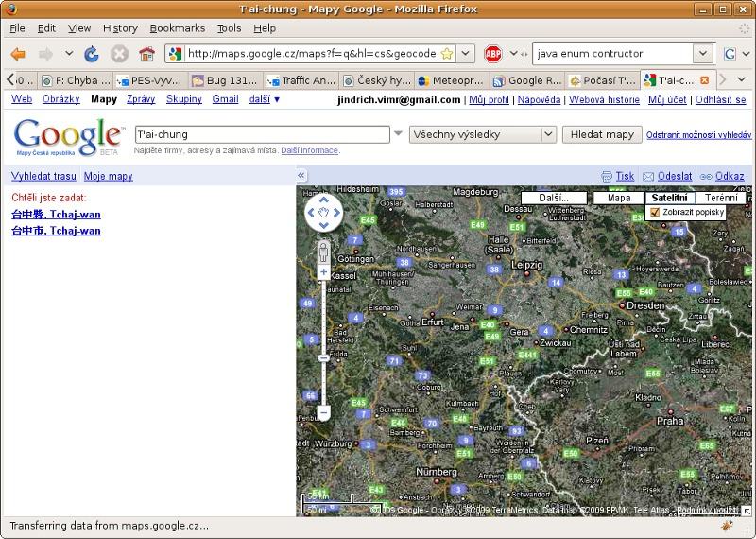
Task: Click the hand icon to recenter map
Action: pos(323,213)
